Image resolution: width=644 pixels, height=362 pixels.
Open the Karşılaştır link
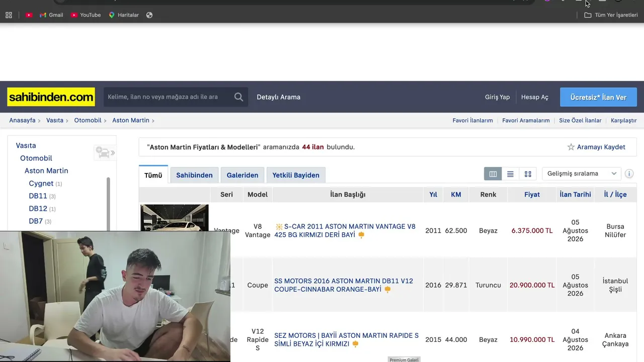click(x=623, y=121)
